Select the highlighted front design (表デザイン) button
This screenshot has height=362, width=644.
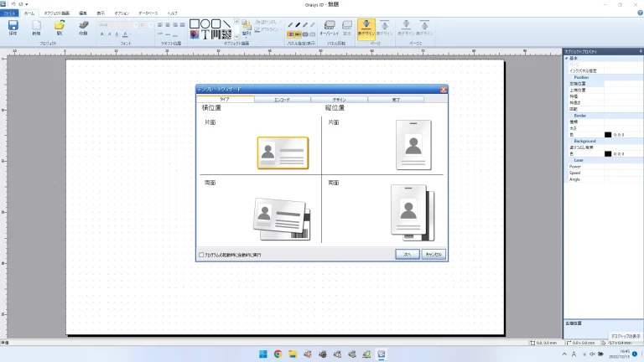(x=366, y=28)
